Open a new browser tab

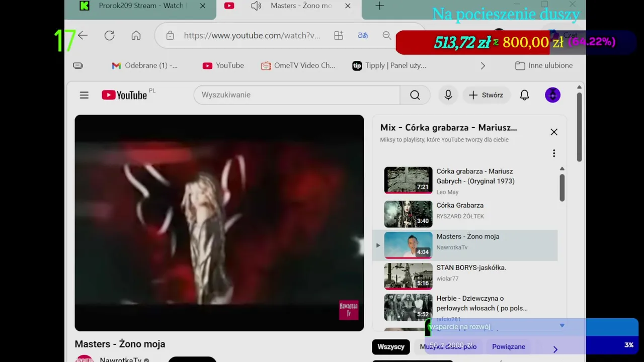[x=380, y=6]
